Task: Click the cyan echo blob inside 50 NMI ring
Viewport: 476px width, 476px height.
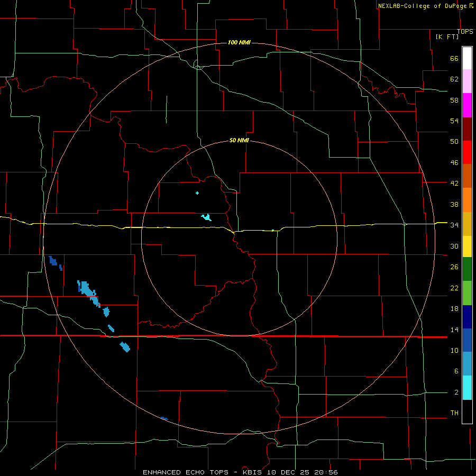Action: (x=206, y=217)
